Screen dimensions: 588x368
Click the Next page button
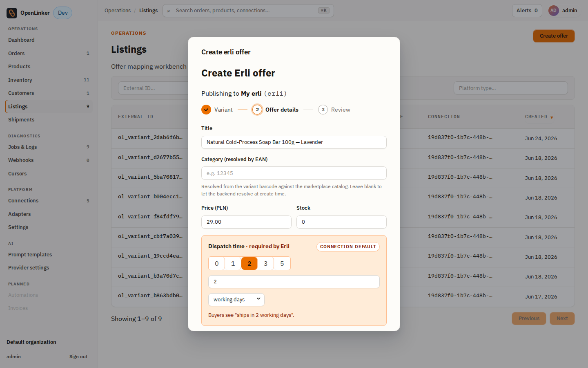[x=562, y=319]
